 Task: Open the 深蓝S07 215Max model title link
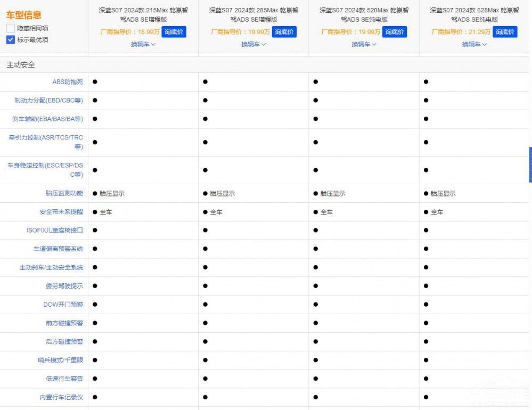point(143,14)
